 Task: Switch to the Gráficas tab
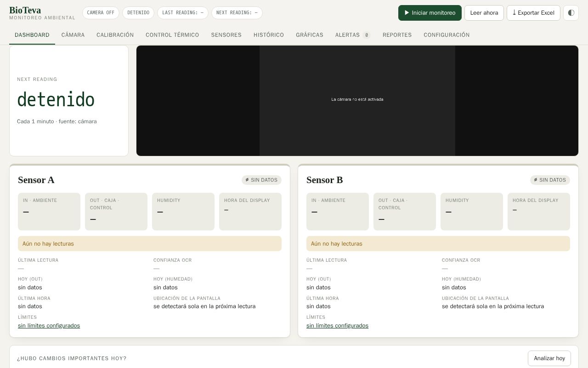pyautogui.click(x=310, y=35)
